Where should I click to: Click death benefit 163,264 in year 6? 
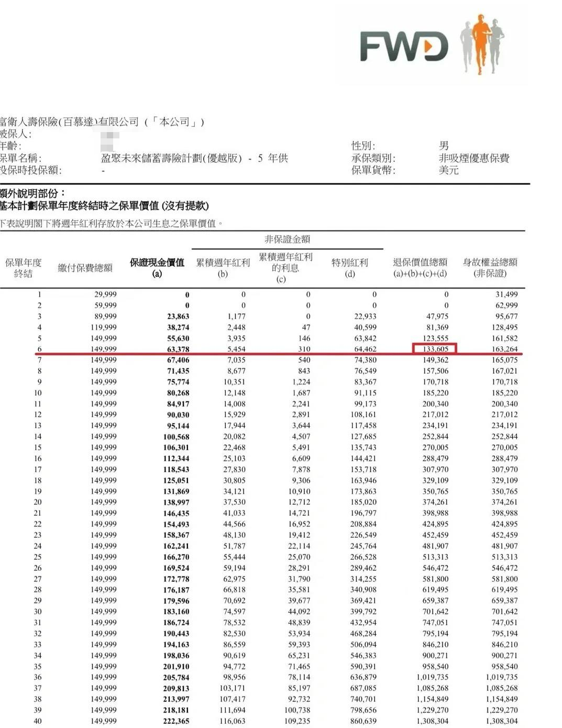504,349
